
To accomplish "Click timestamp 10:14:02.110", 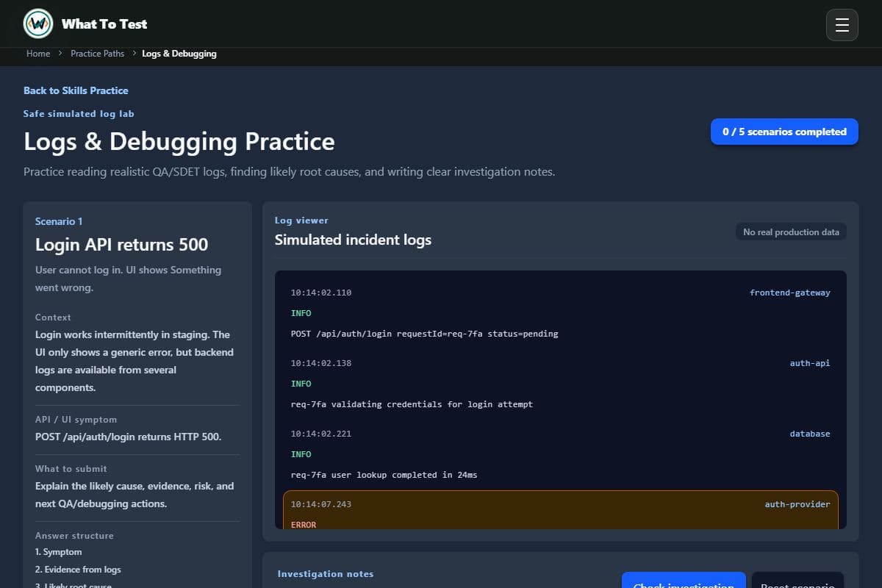I will pos(321,293).
